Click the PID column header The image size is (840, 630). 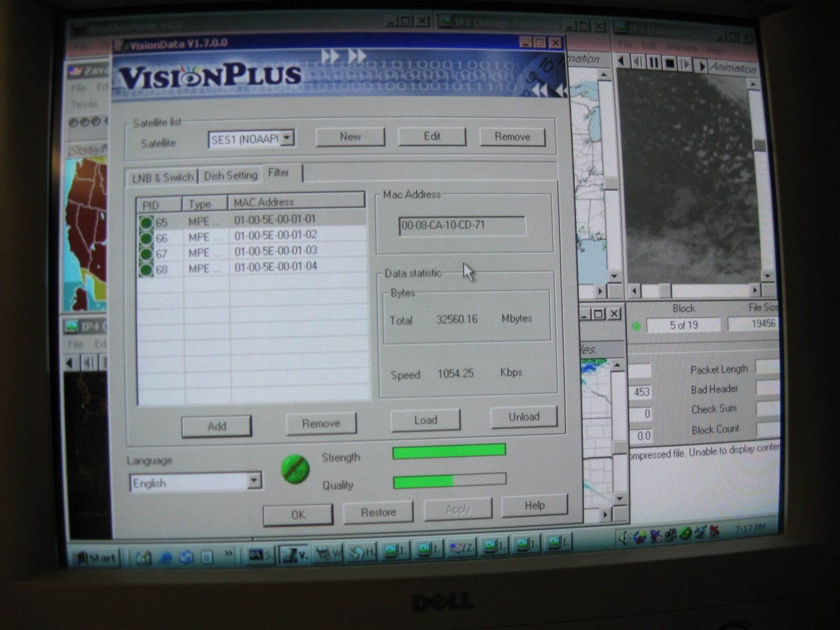click(160, 205)
